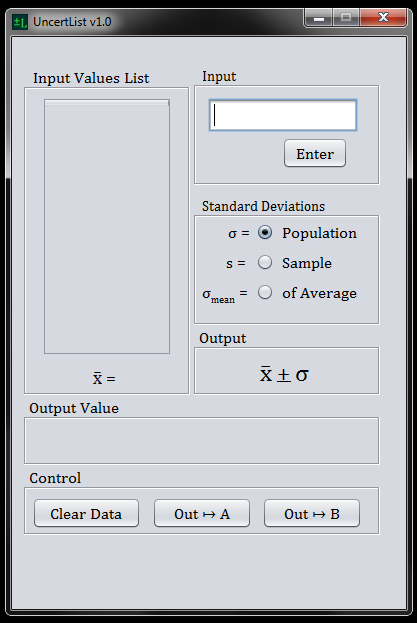The height and width of the screenshot is (623, 417).
Task: Minimize the UncertList window
Action: click(x=319, y=18)
